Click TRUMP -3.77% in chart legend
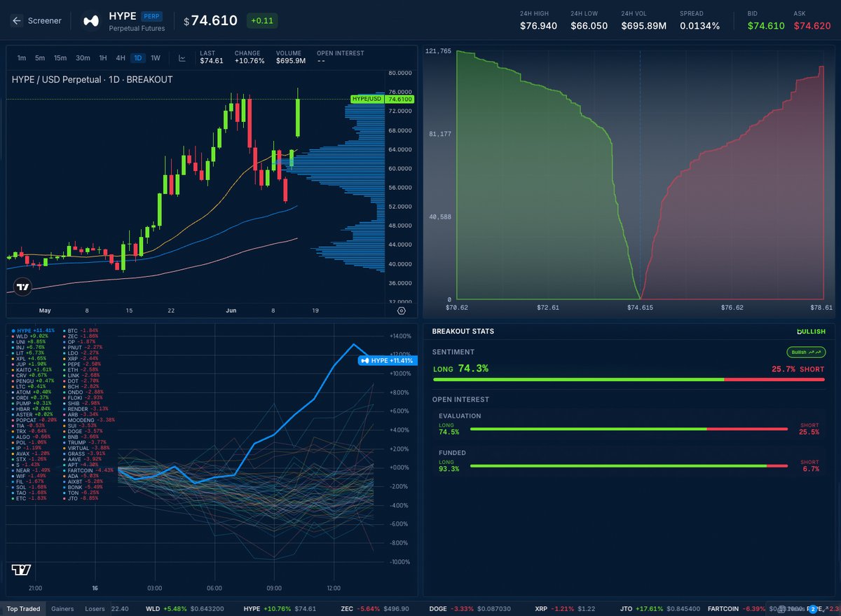 tap(84, 443)
